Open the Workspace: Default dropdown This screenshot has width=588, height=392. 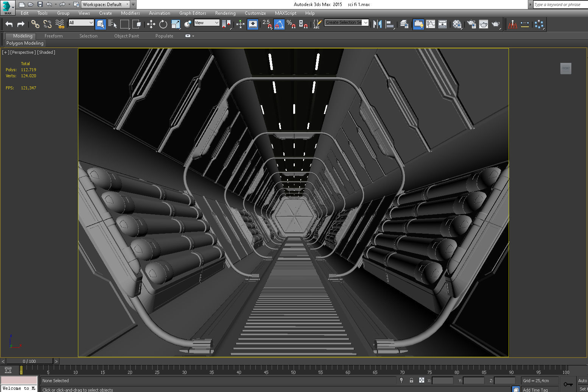[x=106, y=5]
